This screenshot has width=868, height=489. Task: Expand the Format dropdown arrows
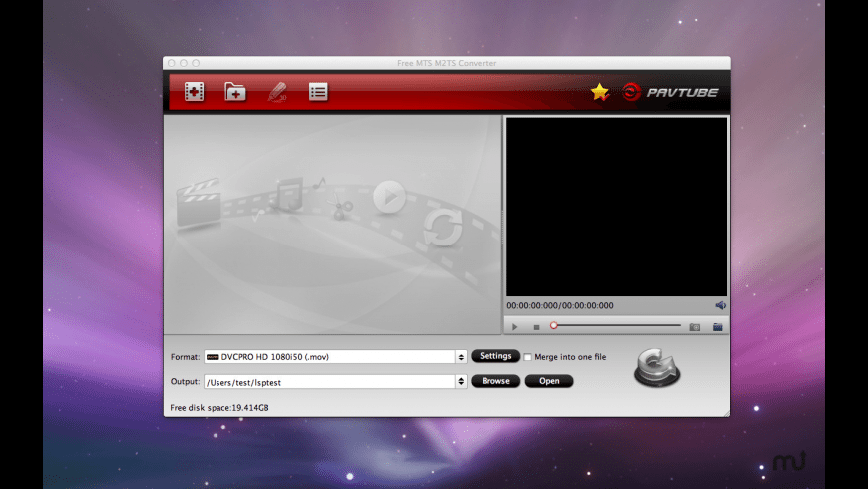[461, 357]
